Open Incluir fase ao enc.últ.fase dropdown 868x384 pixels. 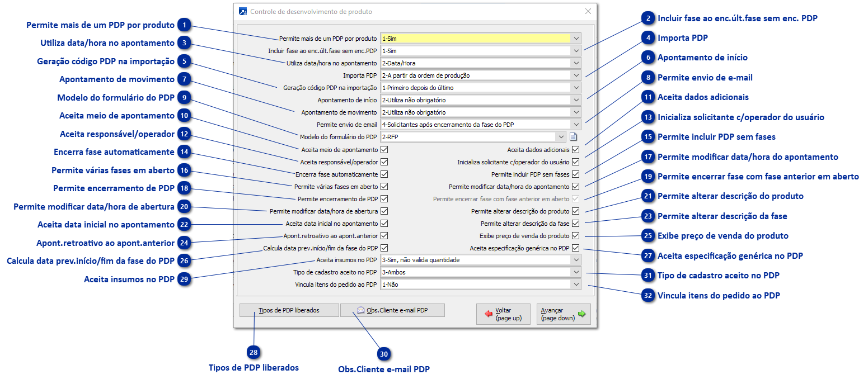point(576,51)
